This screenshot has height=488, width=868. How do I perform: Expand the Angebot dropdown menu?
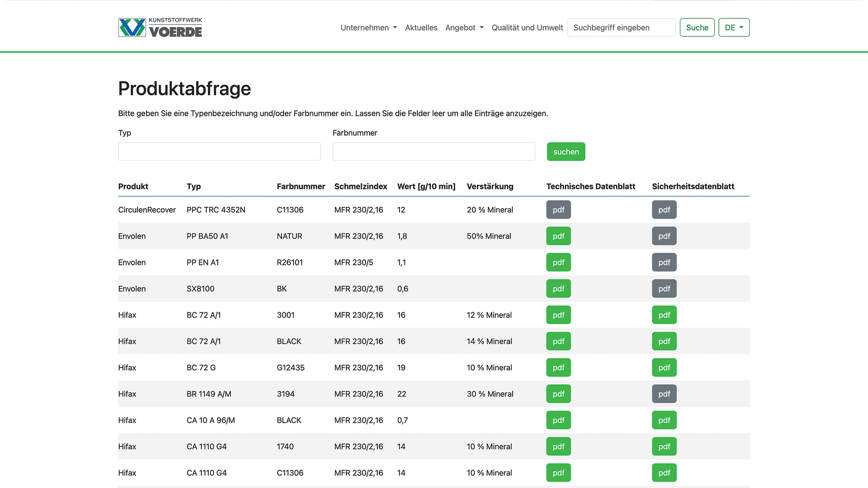tap(464, 28)
